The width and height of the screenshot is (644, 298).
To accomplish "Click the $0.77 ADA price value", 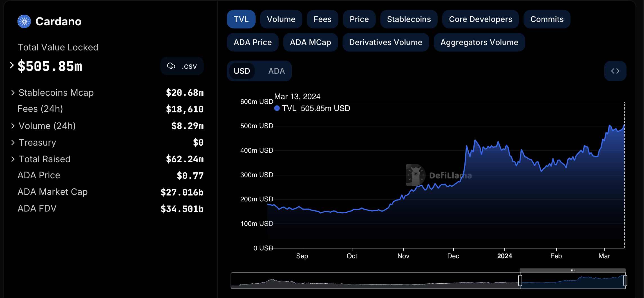I will pos(190,176).
